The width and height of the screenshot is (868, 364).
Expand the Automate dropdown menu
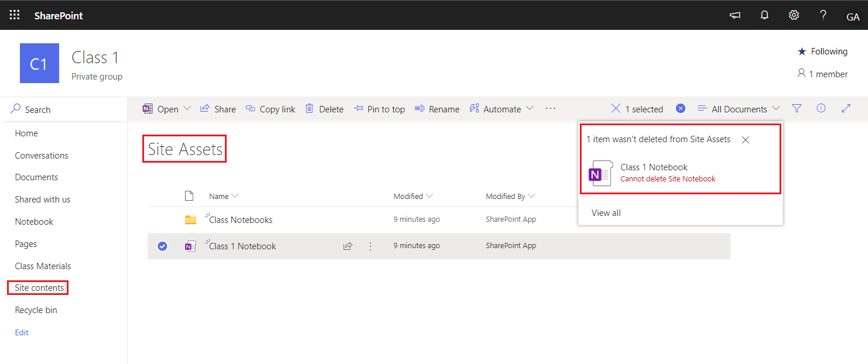click(x=529, y=108)
